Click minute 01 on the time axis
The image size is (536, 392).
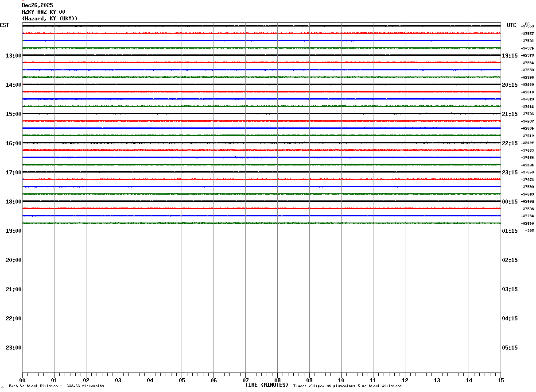coord(54,380)
